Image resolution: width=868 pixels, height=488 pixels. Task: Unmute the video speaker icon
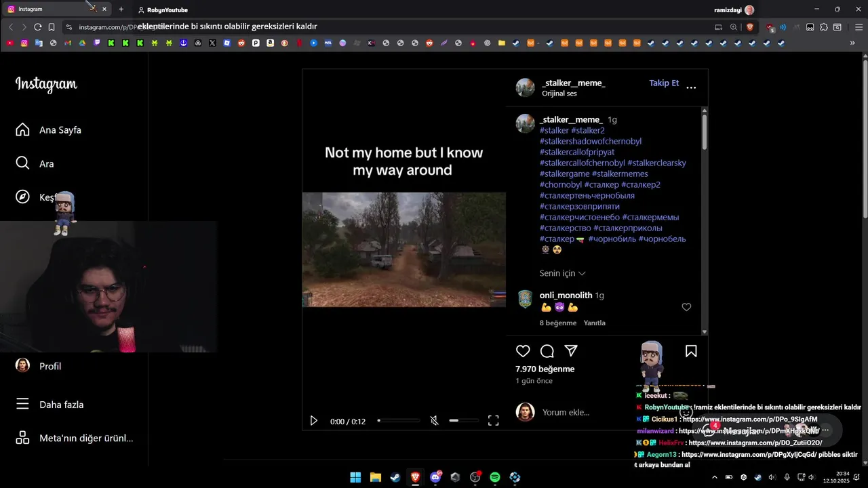tap(435, 421)
